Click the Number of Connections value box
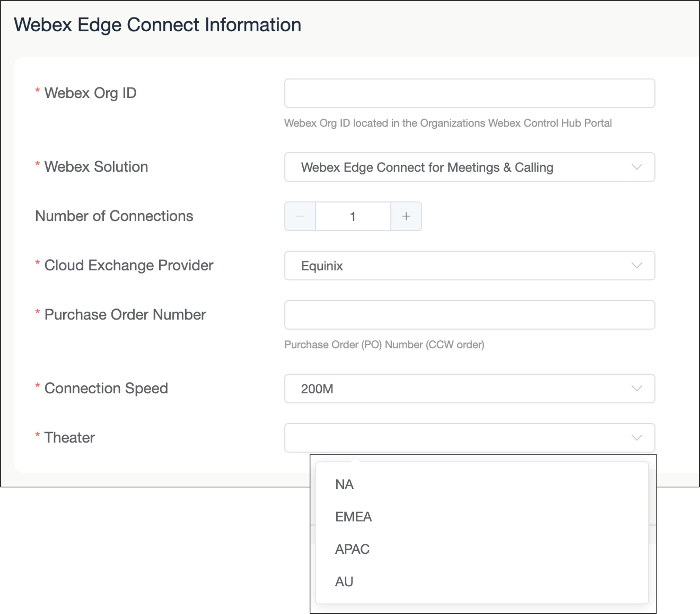The height and width of the screenshot is (614, 700). [353, 216]
